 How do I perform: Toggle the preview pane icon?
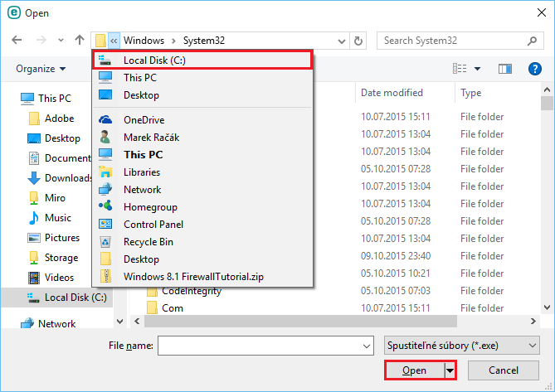504,69
